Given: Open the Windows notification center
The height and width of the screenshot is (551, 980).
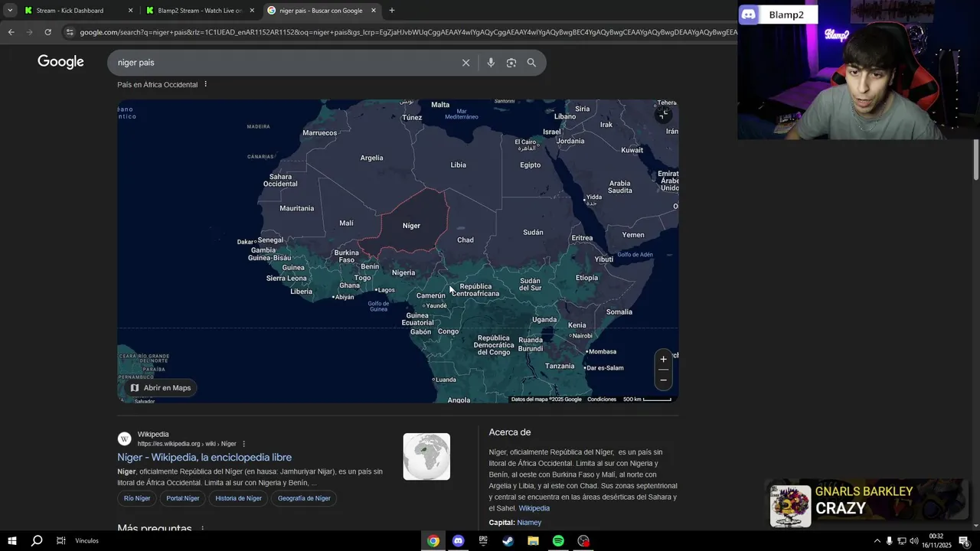Looking at the screenshot, I should [964, 541].
